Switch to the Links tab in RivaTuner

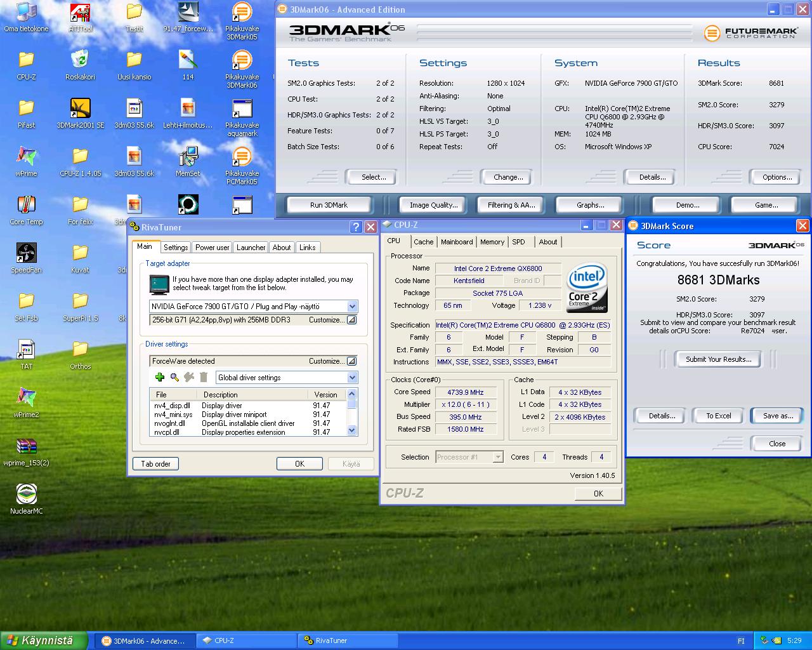tap(307, 248)
